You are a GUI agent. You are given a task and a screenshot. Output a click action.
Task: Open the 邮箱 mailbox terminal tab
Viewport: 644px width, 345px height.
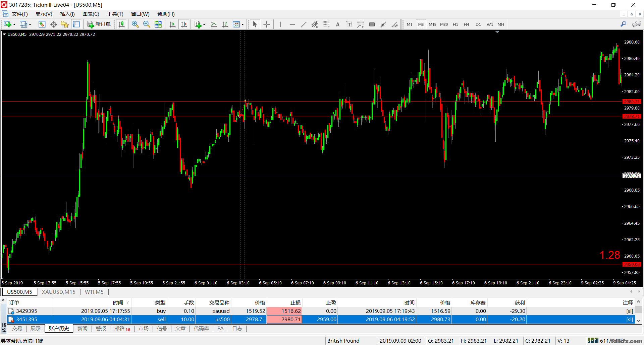pos(122,328)
